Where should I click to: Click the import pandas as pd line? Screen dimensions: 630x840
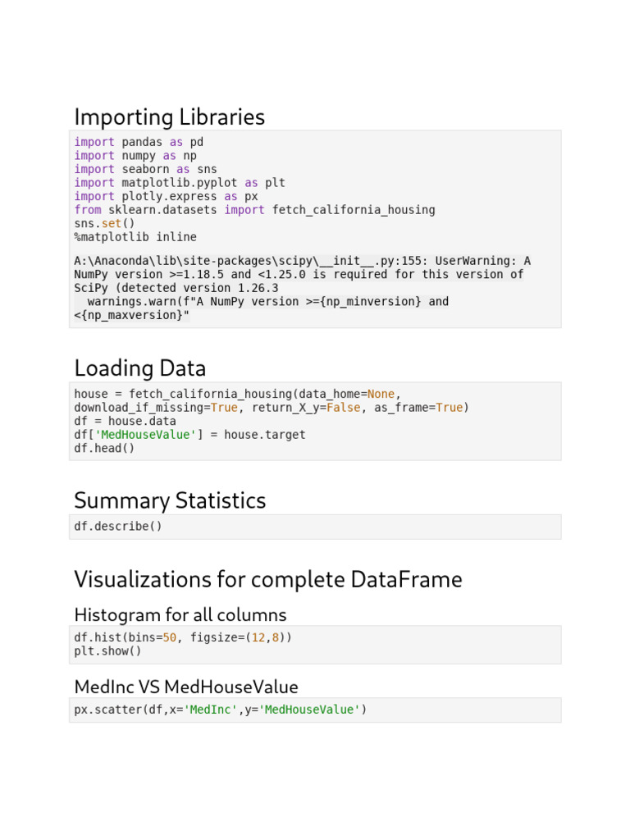coord(138,142)
